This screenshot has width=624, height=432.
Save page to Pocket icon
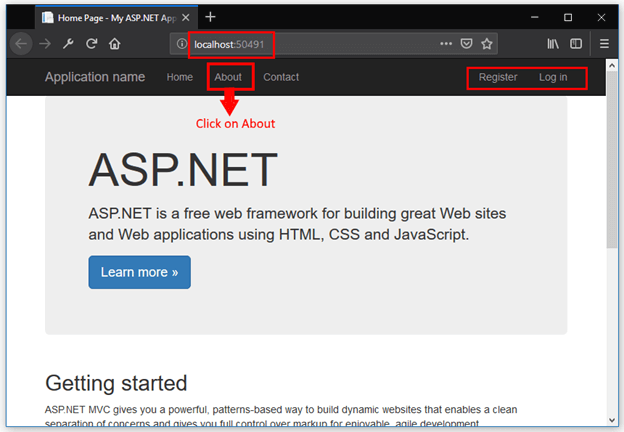[x=466, y=43]
